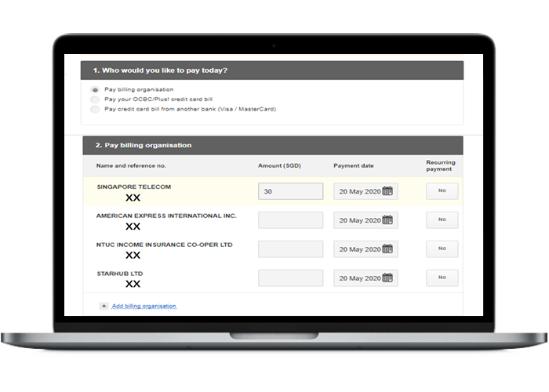The image size is (549, 392).
Task: Click Singapore Telecom payment date field
Action: click(365, 191)
